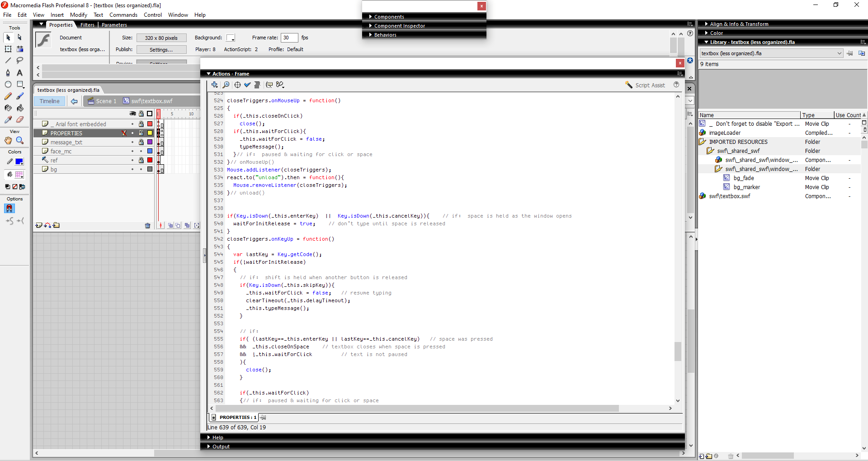Pick the Eyedropper tool
This screenshot has height=461, width=868.
click(8, 120)
